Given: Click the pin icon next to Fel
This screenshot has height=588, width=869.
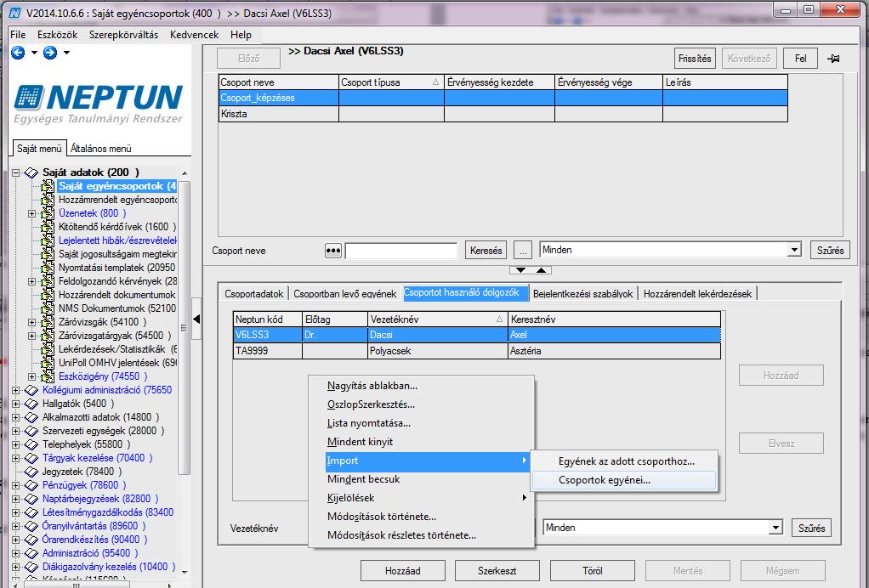Looking at the screenshot, I should pyautogui.click(x=833, y=58).
